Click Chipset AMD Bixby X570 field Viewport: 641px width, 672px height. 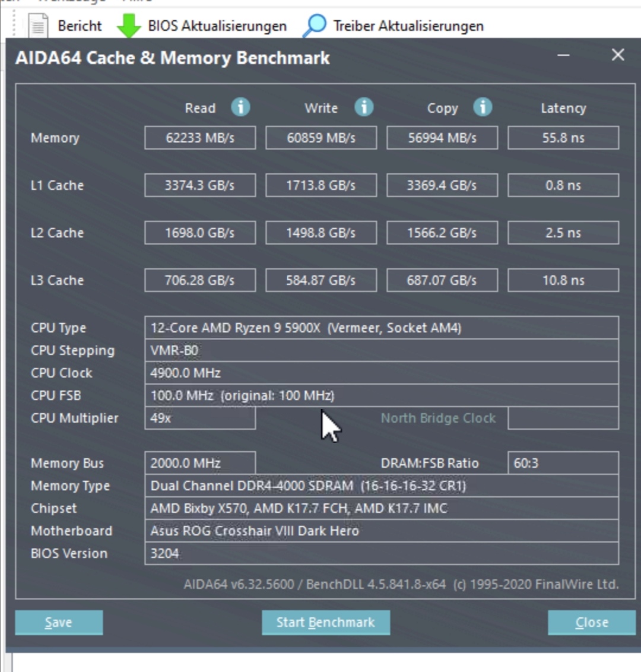click(382, 508)
